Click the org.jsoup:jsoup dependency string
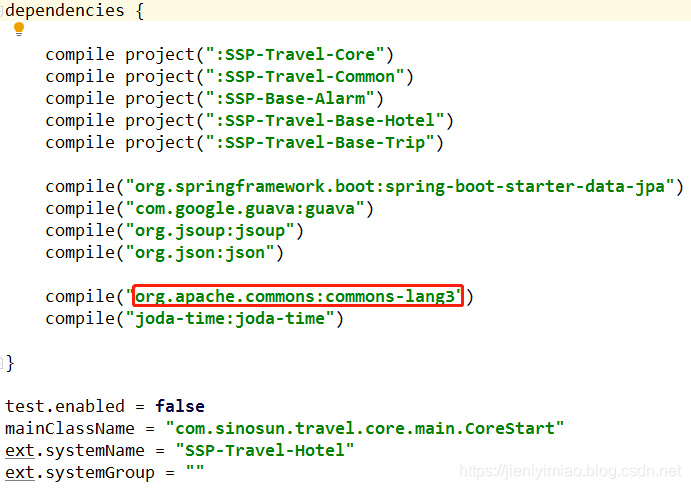This screenshot has height=489, width=691. [x=210, y=231]
